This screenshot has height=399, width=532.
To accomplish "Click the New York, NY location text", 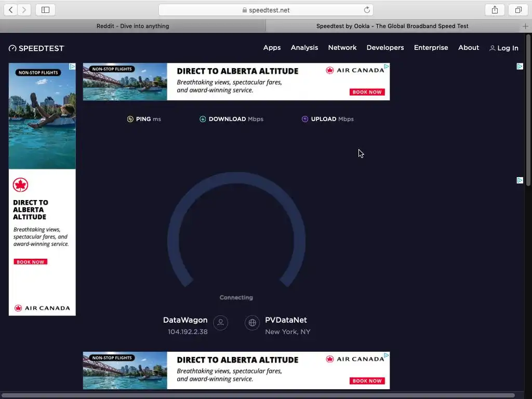I will [288, 332].
